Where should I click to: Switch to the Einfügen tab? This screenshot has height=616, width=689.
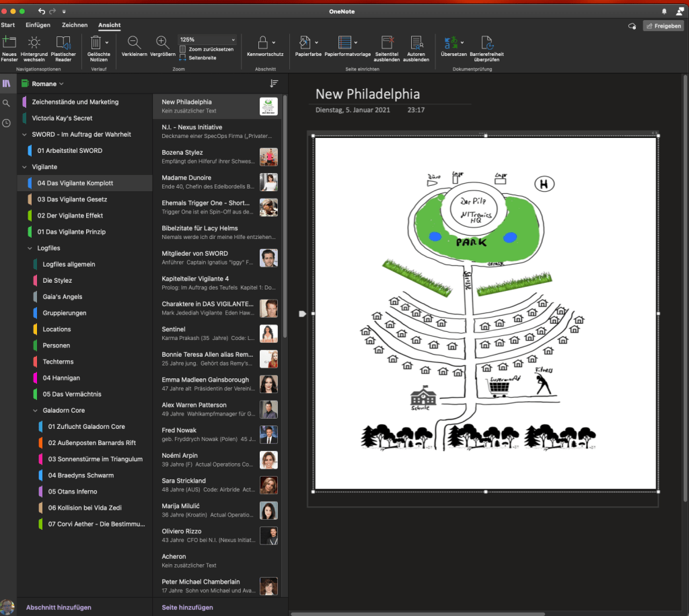pos(38,25)
